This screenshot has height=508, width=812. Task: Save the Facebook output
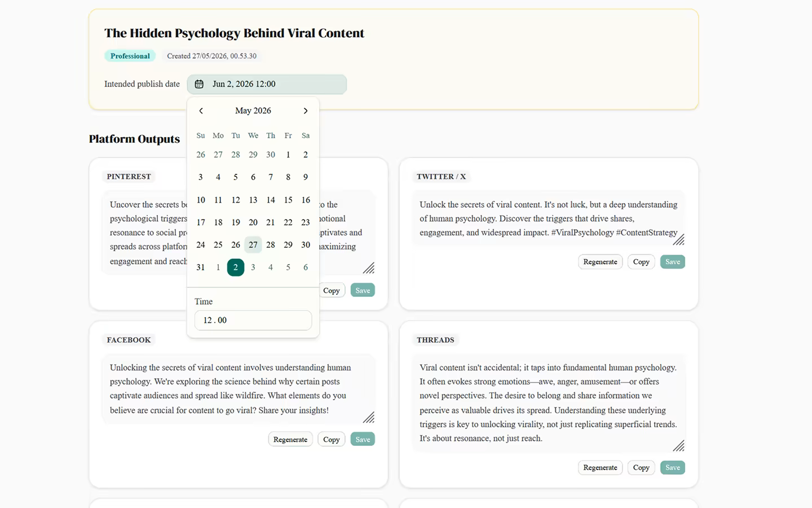[363, 440]
